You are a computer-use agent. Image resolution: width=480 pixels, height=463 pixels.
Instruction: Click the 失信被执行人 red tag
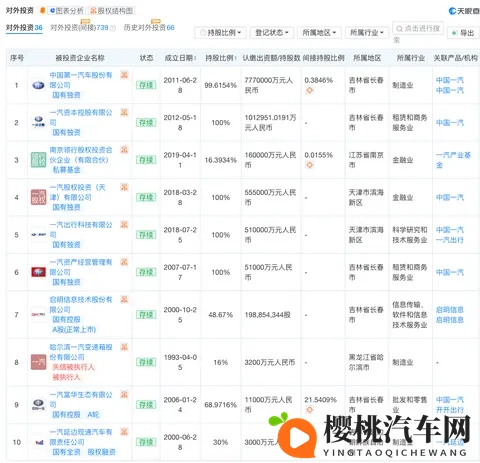[x=73, y=367]
